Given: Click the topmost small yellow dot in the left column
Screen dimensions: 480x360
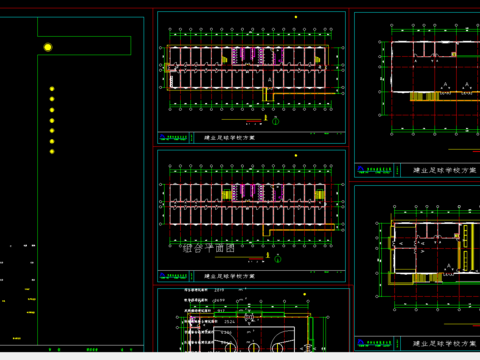Looking at the screenshot, I should [x=52, y=89].
